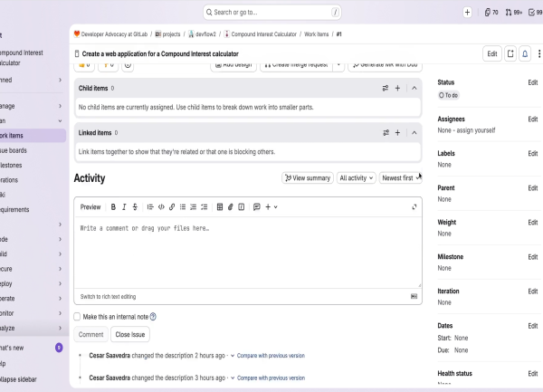Open assigned issues counter
This screenshot has height=392, width=543.
coord(491,13)
